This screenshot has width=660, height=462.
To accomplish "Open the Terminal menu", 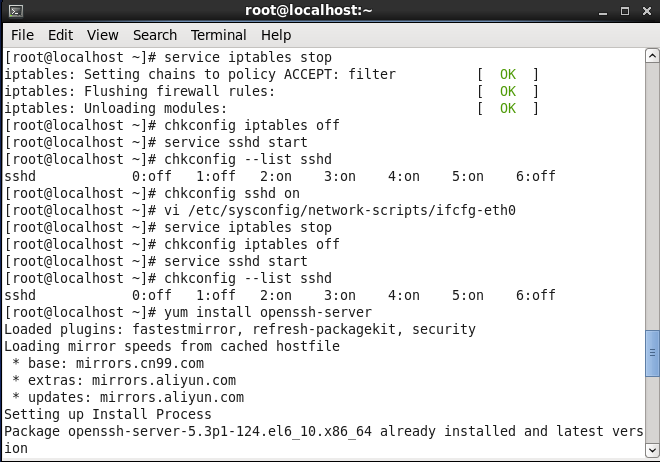I will [x=218, y=35].
